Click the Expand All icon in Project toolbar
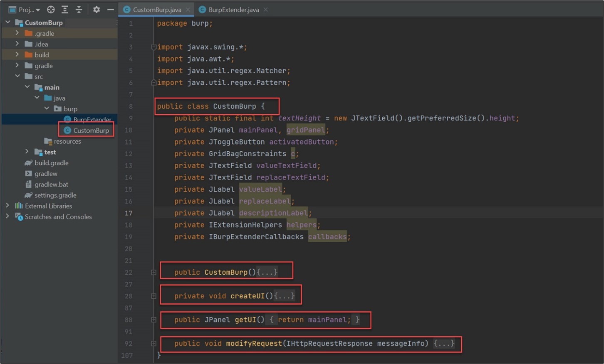 (65, 10)
